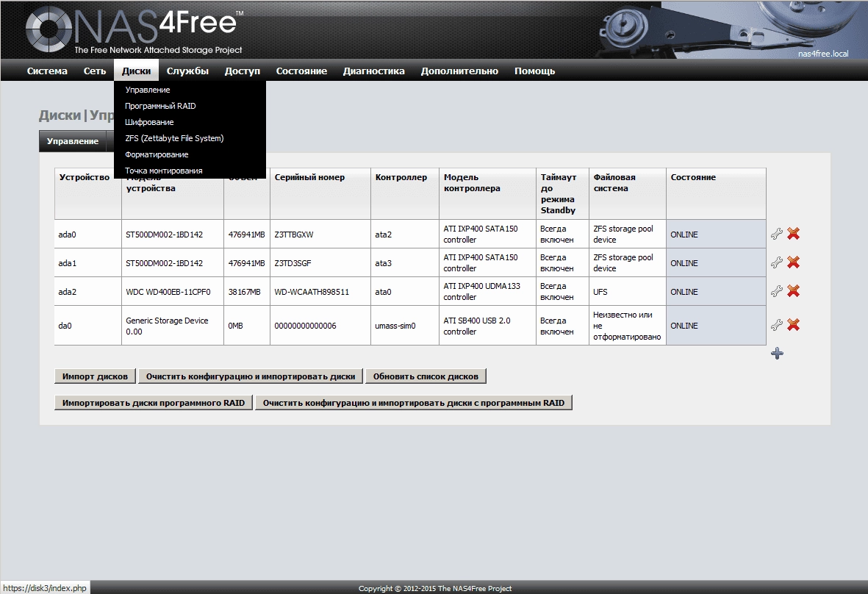This screenshot has width=868, height=594.
Task: Click the Состояние column header
Action: click(x=717, y=194)
